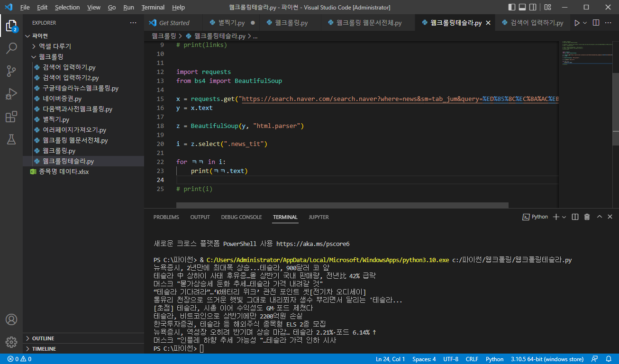Open the Selection menu
619x364 pixels.
click(x=67, y=7)
